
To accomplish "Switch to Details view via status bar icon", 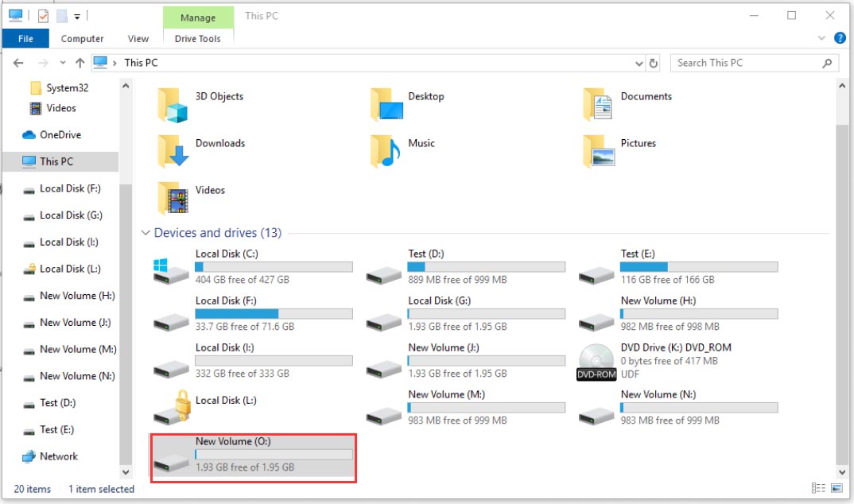I will [x=818, y=487].
